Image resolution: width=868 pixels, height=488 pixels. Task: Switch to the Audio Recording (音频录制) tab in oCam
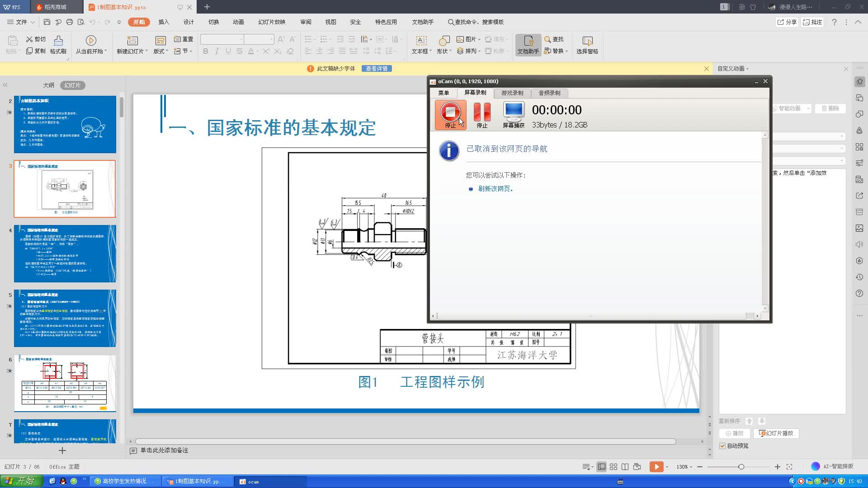pos(549,93)
